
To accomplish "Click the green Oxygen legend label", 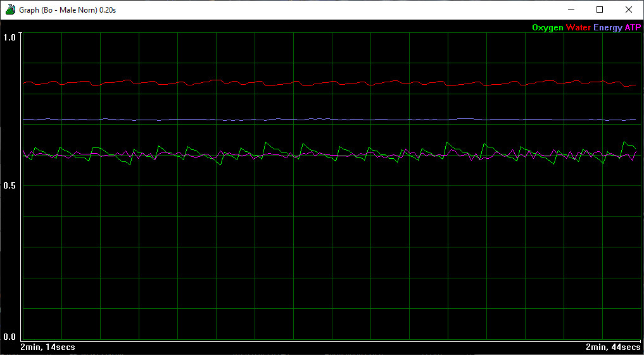I will click(x=547, y=28).
